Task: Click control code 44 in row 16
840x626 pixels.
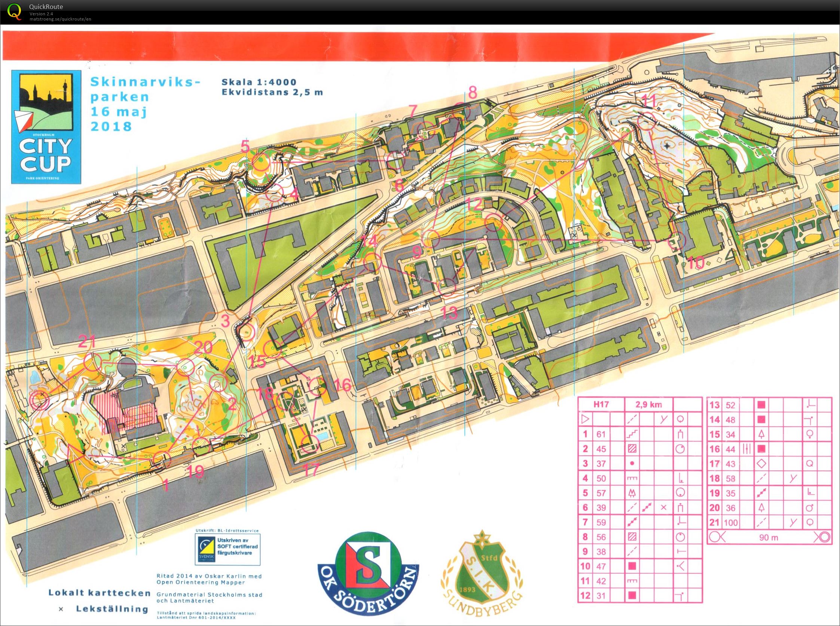Action: pyautogui.click(x=730, y=449)
